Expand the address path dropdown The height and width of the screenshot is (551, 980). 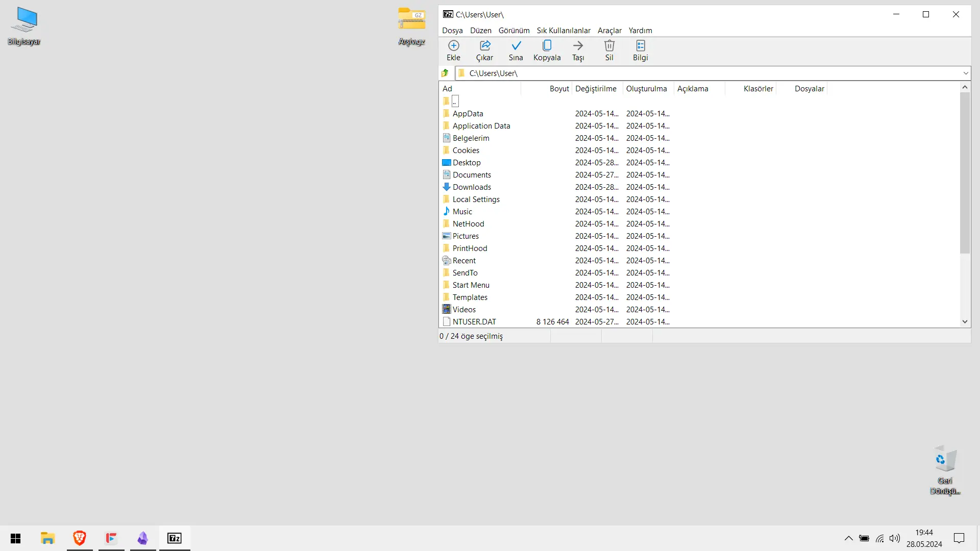[965, 73]
